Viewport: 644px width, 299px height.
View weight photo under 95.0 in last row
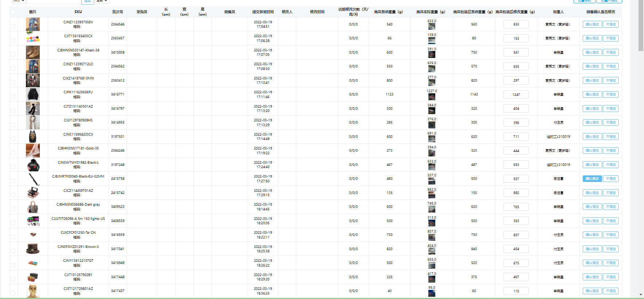point(432,293)
